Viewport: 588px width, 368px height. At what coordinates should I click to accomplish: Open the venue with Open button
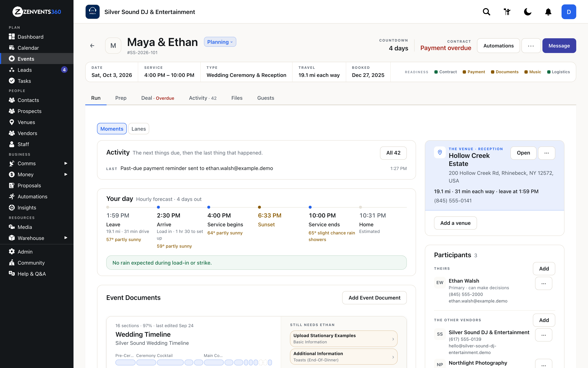pos(523,153)
